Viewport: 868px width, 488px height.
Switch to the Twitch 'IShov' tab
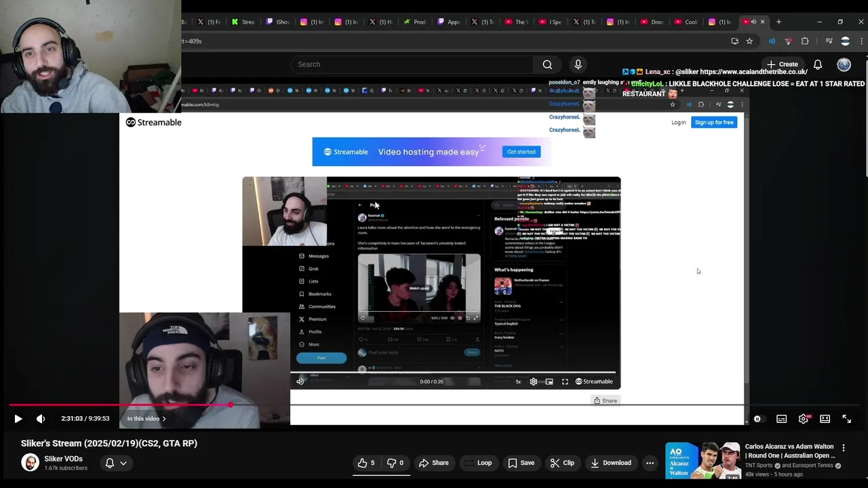click(279, 22)
